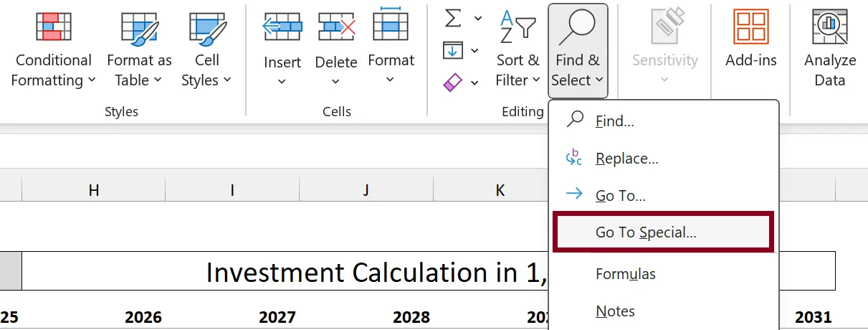Screen dimensions: 868x330
Task: Click the Go To arrow icon
Action: pos(575,194)
